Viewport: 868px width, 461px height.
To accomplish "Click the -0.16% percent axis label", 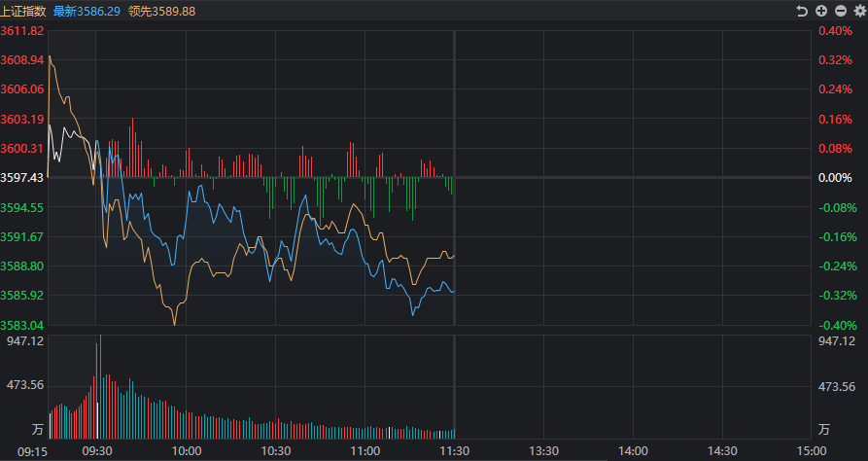I will (x=838, y=237).
